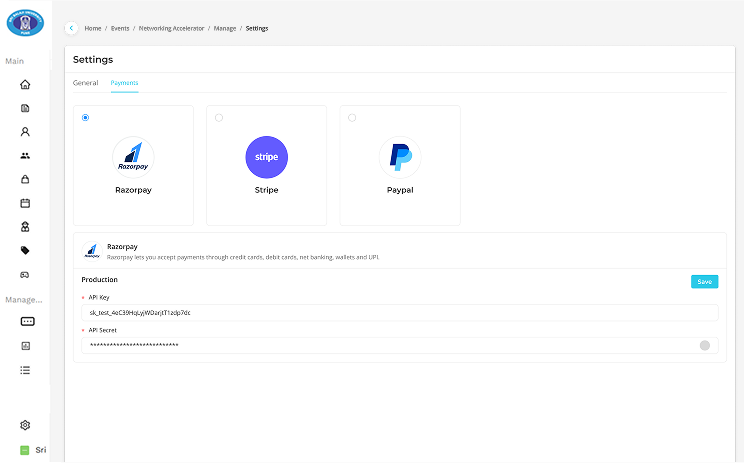The image size is (744, 464).
Task: Click the Stripe logo thumbnail
Action: [266, 157]
